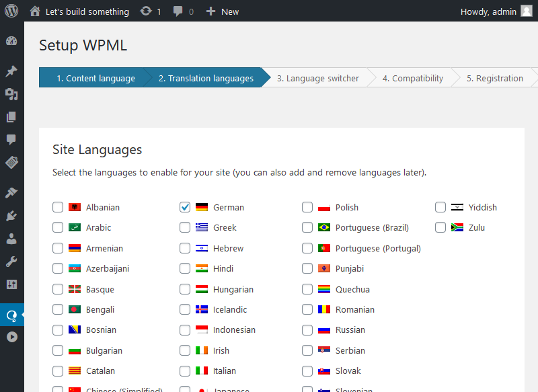This screenshot has height=392, width=538.
Task: Open Settings sliders sidebar icon
Action: pyautogui.click(x=11, y=284)
